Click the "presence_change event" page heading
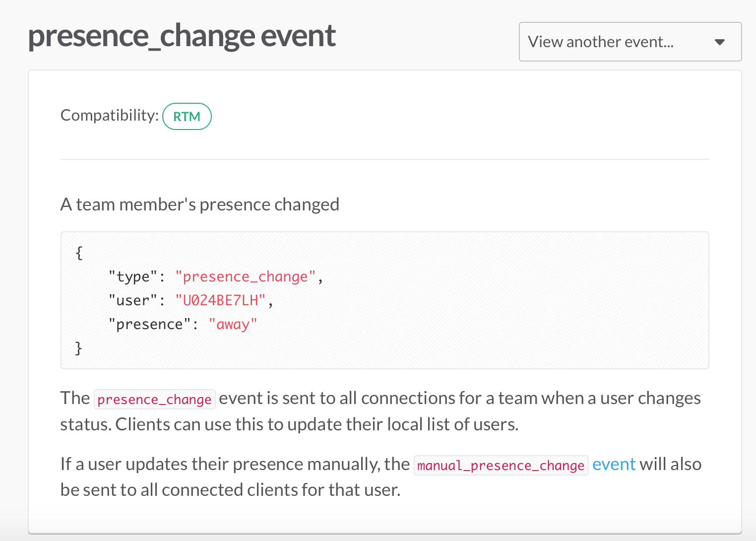756x541 pixels. [x=182, y=36]
